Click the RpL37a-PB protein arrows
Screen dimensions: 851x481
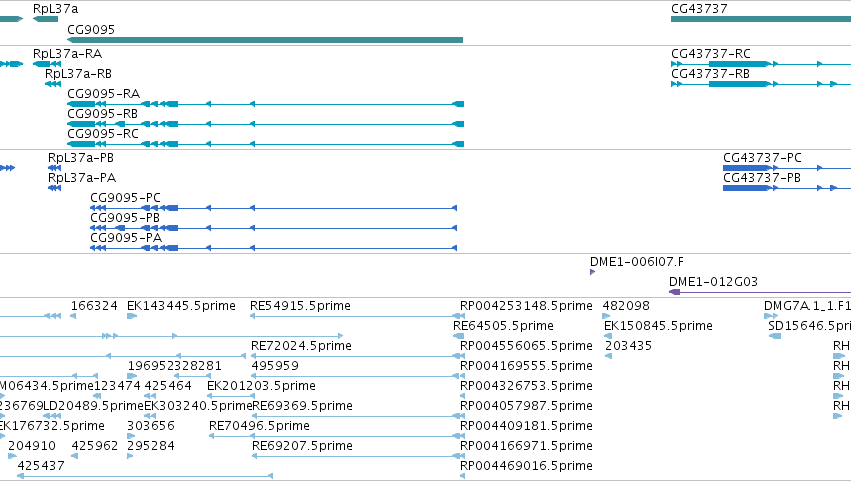point(54,168)
